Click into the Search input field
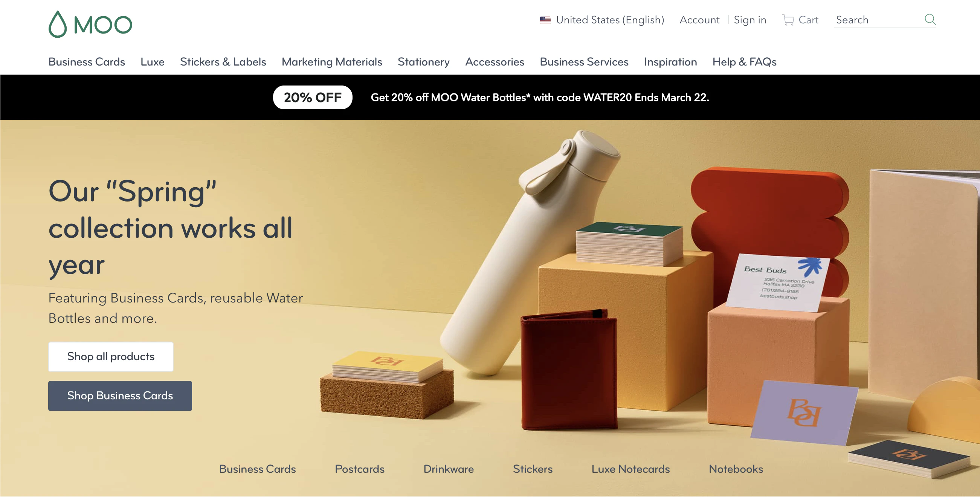The image size is (980, 498). (878, 20)
